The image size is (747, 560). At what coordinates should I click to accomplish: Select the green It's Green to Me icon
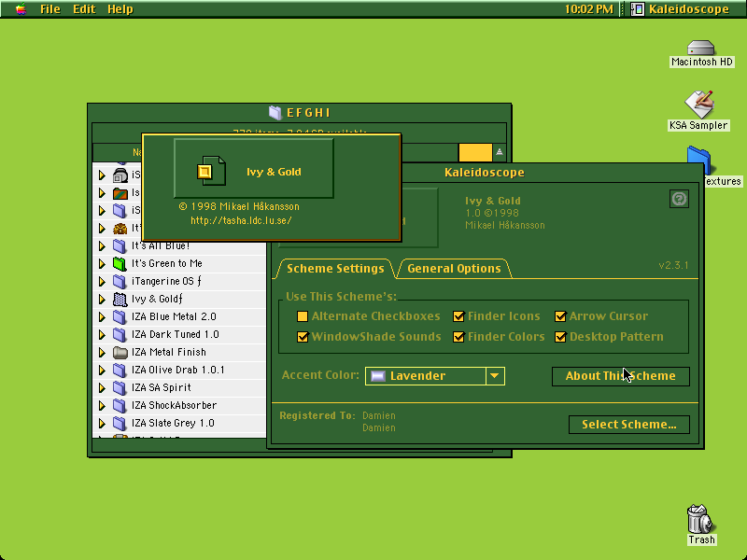click(120, 263)
